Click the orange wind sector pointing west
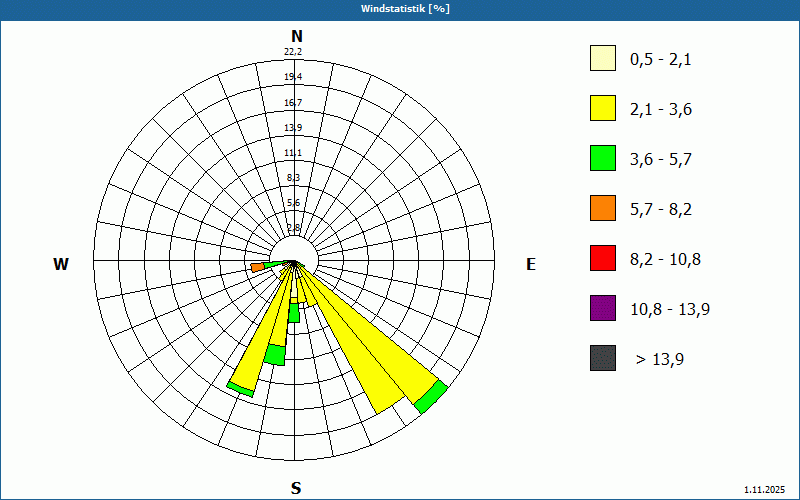 258,267
